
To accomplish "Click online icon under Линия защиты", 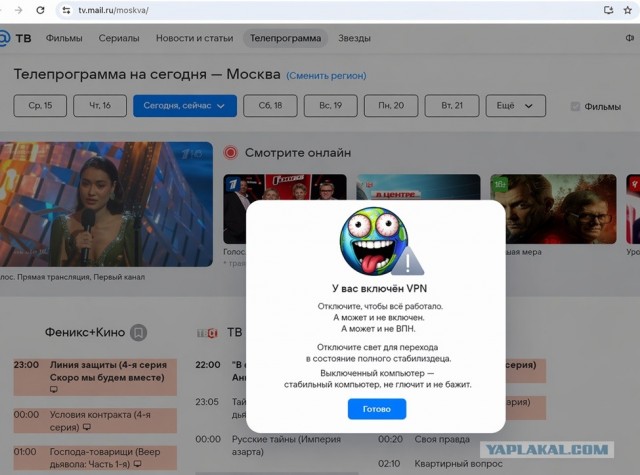I will pyautogui.click(x=53, y=390).
